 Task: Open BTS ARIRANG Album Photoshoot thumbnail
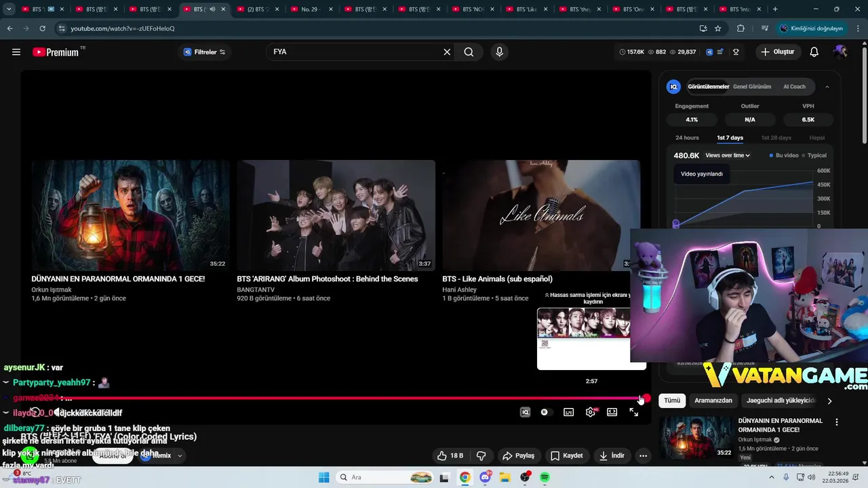(336, 216)
